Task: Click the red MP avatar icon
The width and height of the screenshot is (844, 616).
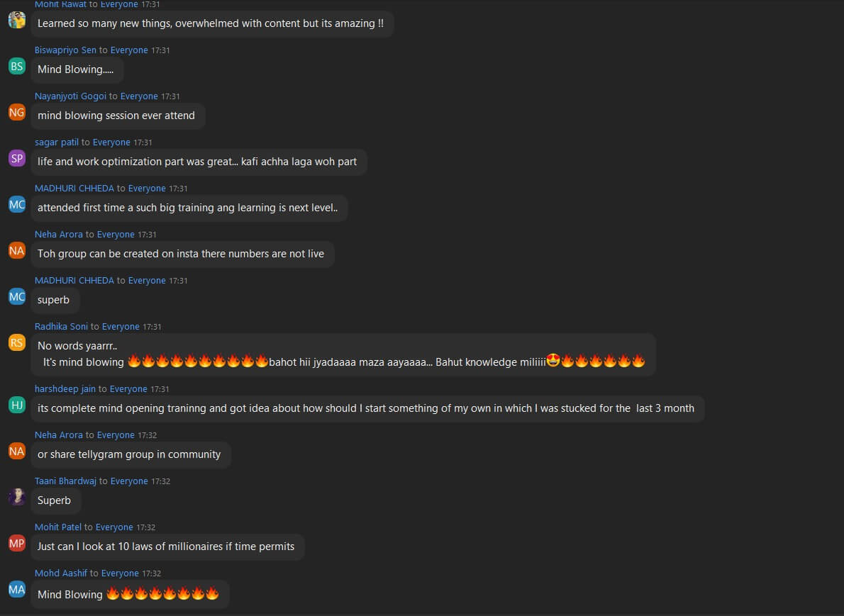Action: [17, 543]
